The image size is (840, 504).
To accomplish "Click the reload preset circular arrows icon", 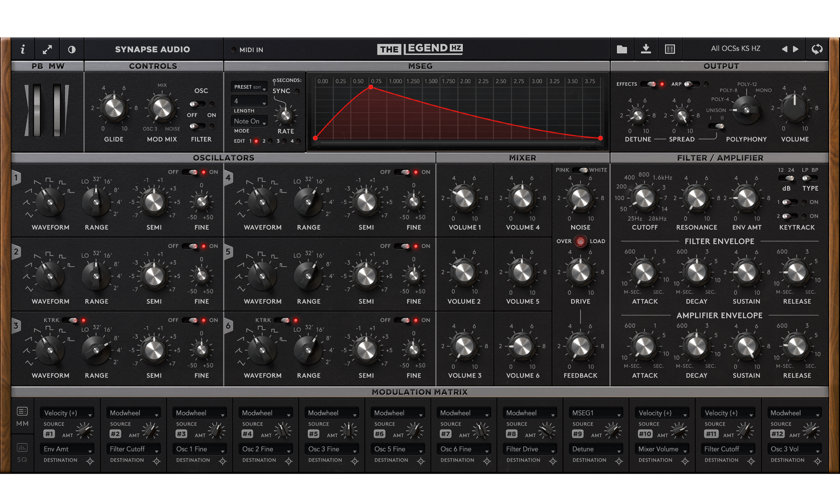I will pos(817,49).
